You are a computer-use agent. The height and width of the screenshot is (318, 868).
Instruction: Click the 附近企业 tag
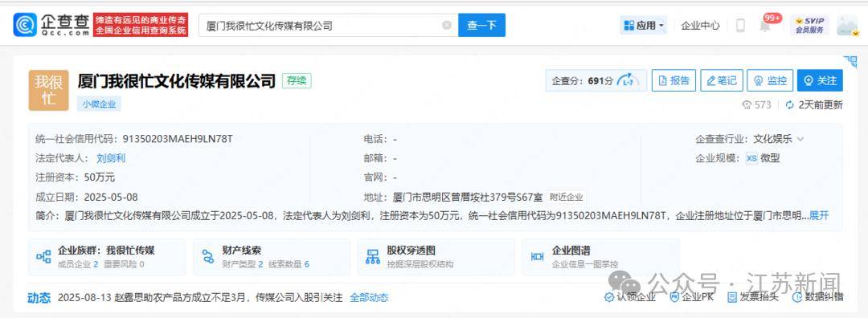click(x=567, y=197)
